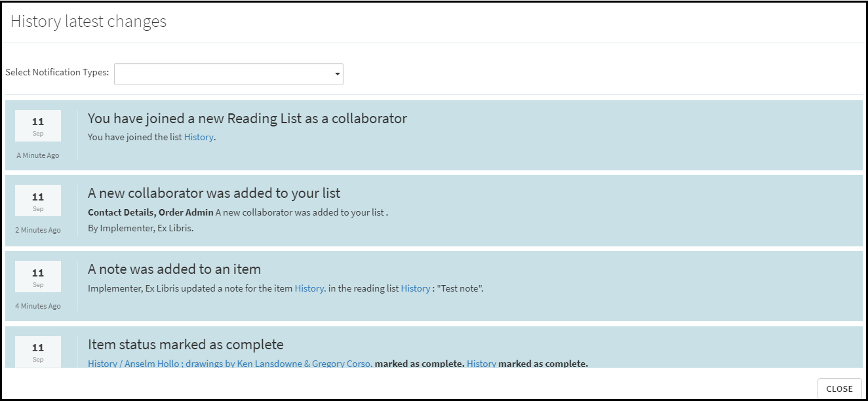Click the date badge of the joined Reading List notification

click(x=38, y=125)
